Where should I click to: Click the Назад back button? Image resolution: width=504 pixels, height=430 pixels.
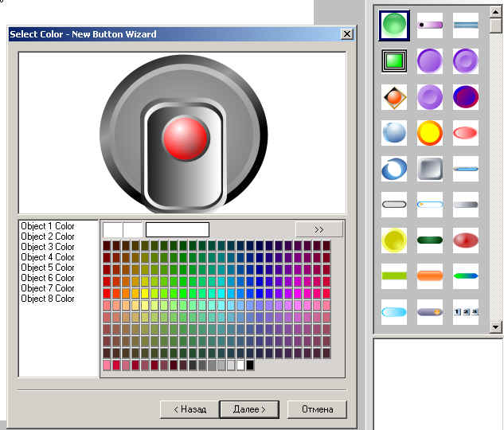click(x=189, y=409)
